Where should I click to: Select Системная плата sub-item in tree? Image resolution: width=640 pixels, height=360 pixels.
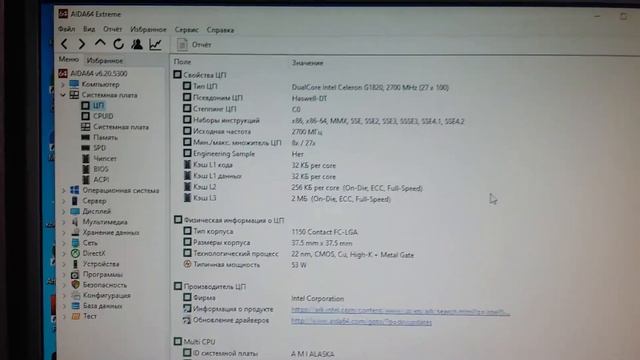coord(121,127)
